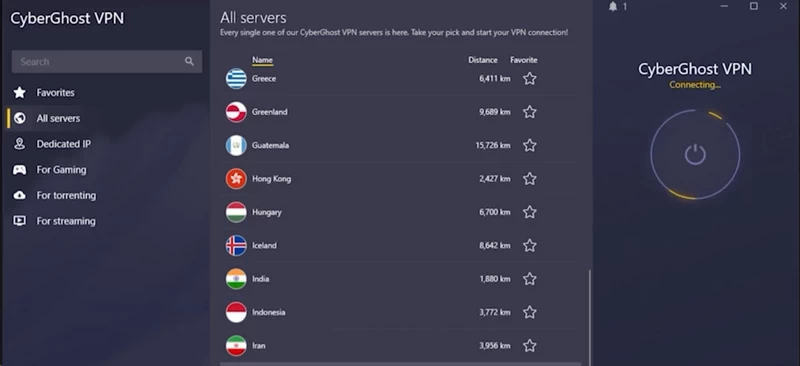Sort by the Favorite column header
Screen dimensions: 800x366
point(523,60)
